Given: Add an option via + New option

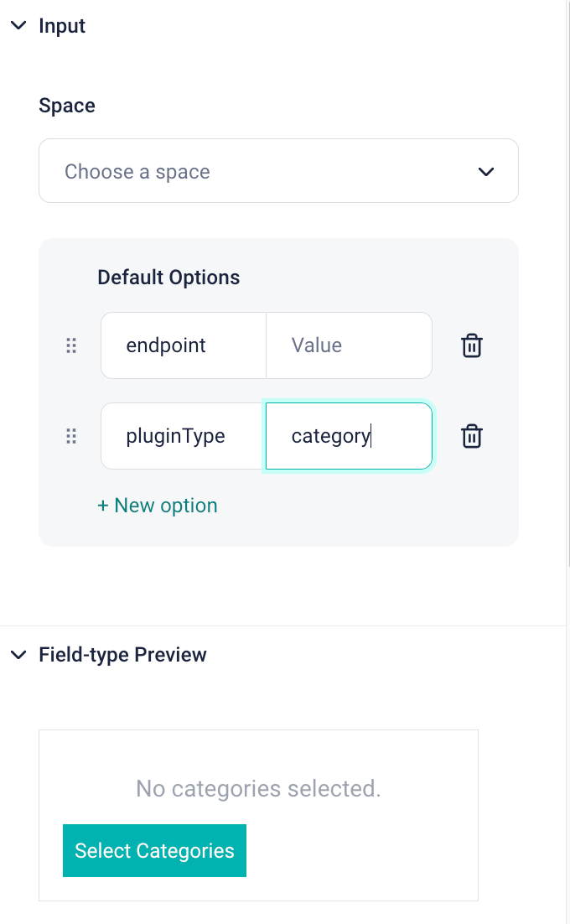Looking at the screenshot, I should (x=158, y=506).
